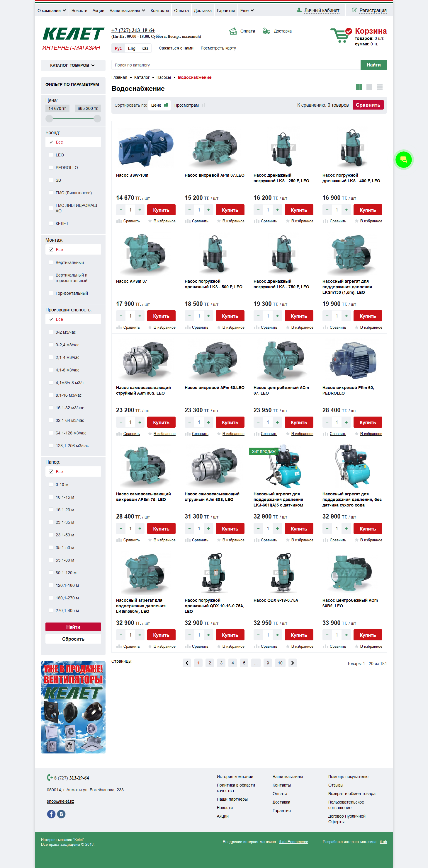Expand the Наши магазины menu
Screen dimensions: 428x868
[x=127, y=11]
